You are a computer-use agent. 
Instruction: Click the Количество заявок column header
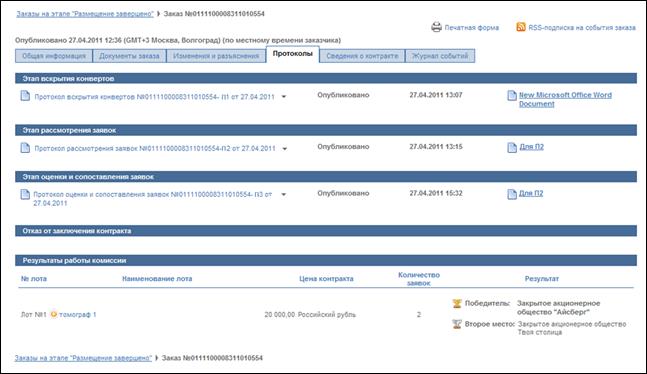(419, 279)
